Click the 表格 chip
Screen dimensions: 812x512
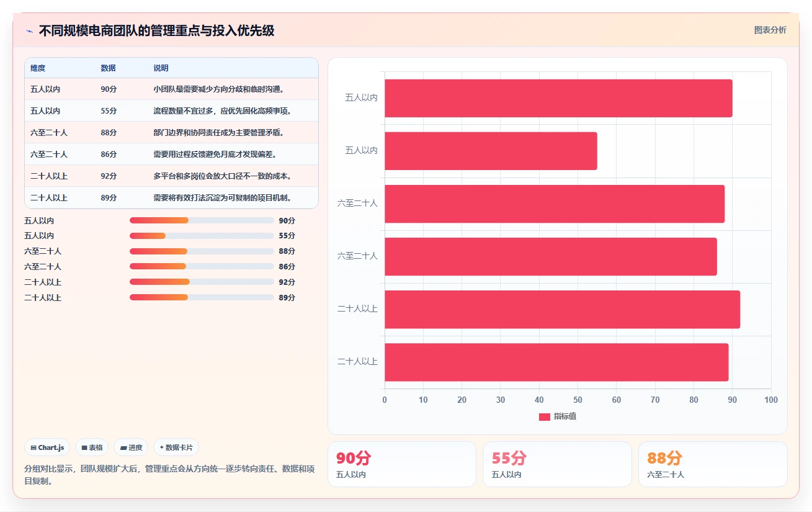[92, 447]
